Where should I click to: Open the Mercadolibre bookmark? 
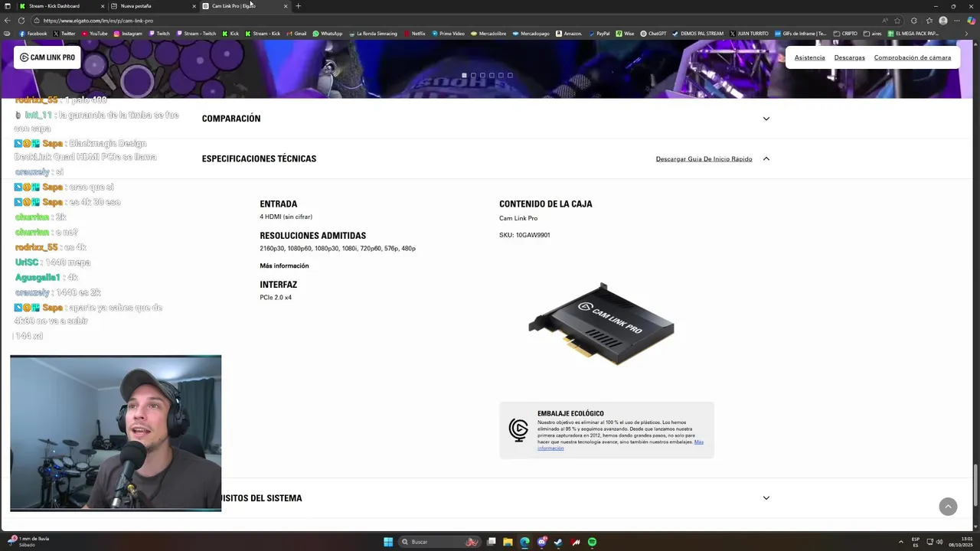click(488, 34)
